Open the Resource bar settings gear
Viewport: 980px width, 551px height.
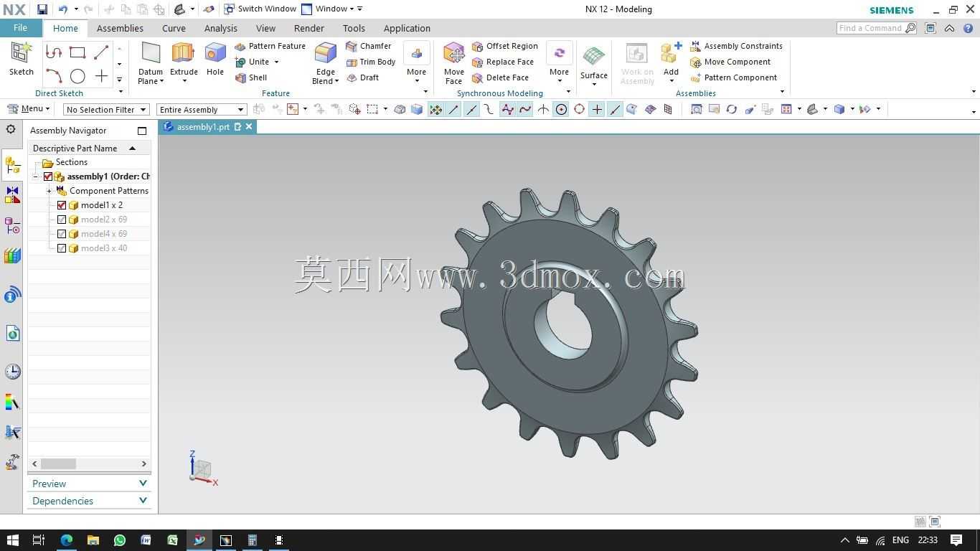(x=11, y=130)
